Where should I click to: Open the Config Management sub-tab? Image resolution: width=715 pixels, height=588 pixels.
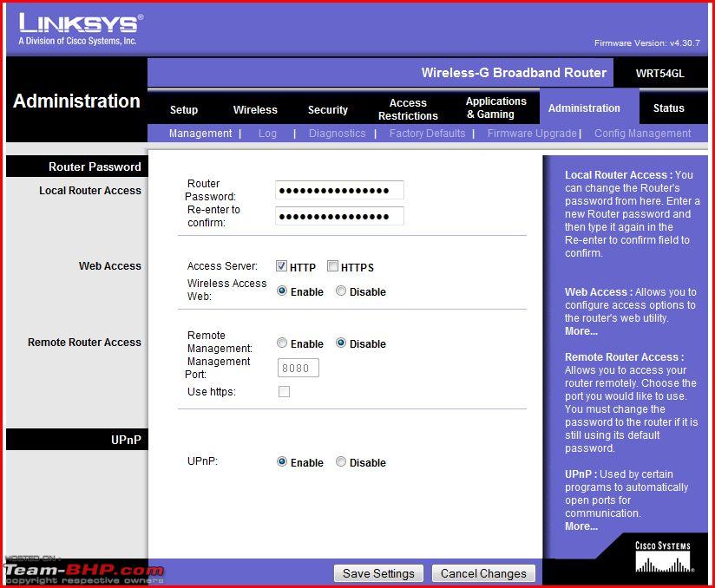642,133
